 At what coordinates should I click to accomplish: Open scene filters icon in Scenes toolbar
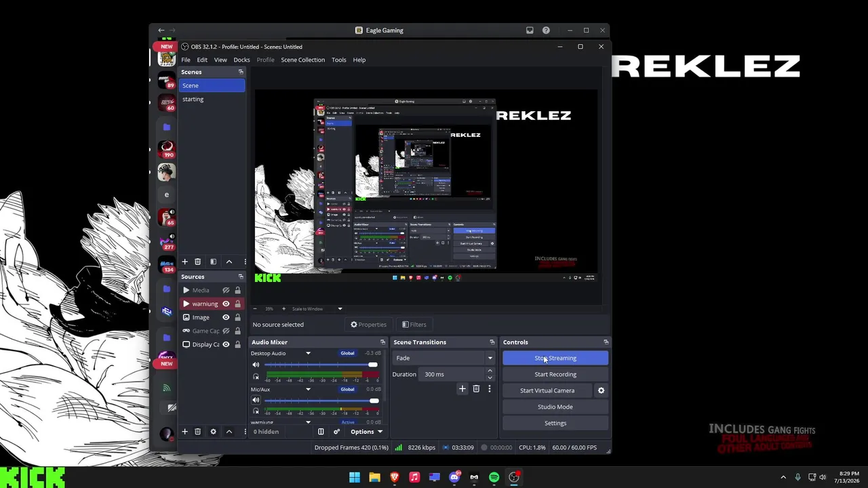point(213,262)
